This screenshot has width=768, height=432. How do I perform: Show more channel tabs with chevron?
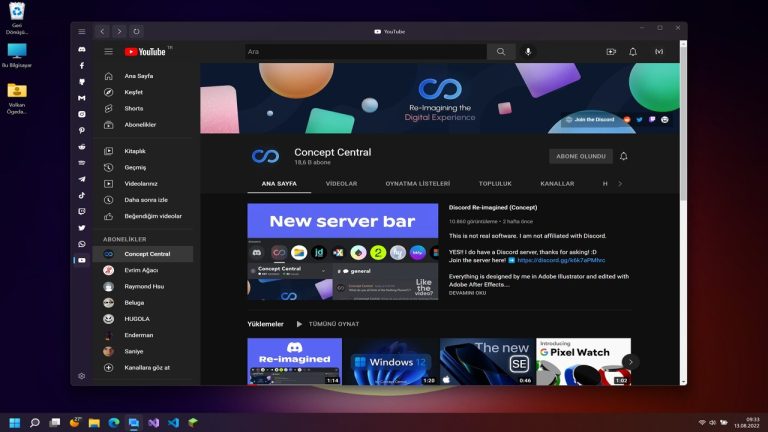click(620, 184)
